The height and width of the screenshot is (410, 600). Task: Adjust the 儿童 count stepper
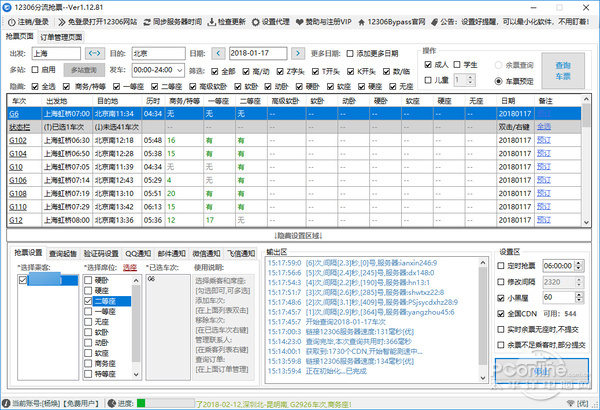pos(471,80)
